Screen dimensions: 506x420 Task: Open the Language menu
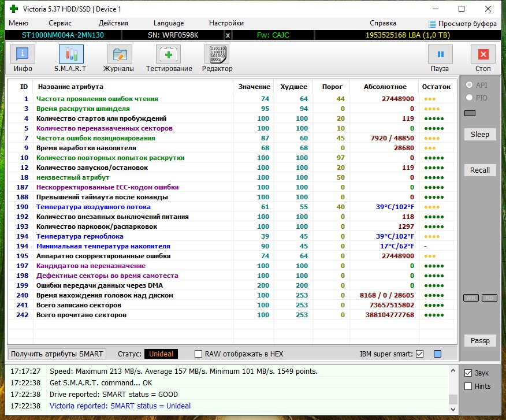tap(169, 23)
